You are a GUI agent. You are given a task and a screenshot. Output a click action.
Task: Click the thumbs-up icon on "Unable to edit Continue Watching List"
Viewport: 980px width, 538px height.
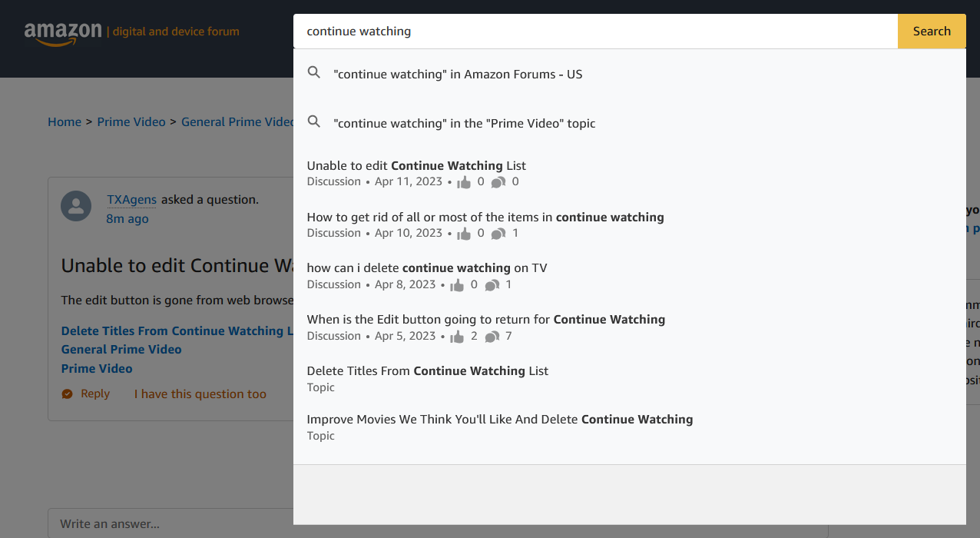coord(465,181)
